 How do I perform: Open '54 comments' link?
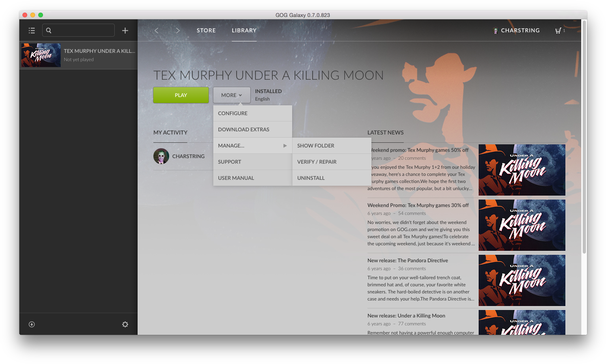coord(412,213)
